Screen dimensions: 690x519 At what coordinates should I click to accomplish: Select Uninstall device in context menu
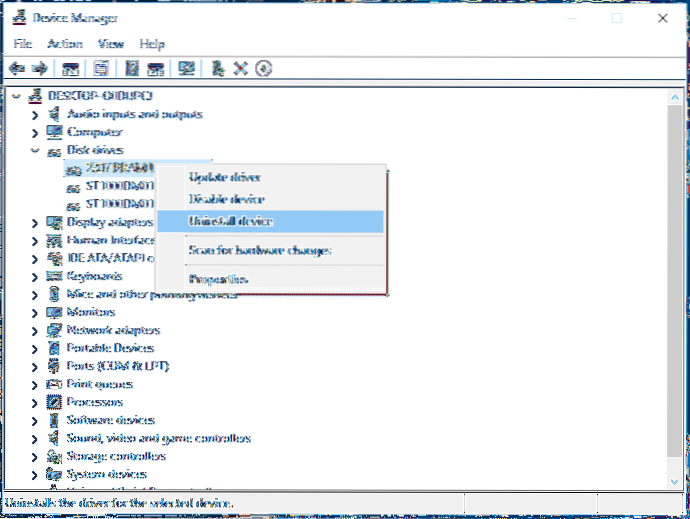click(x=270, y=221)
